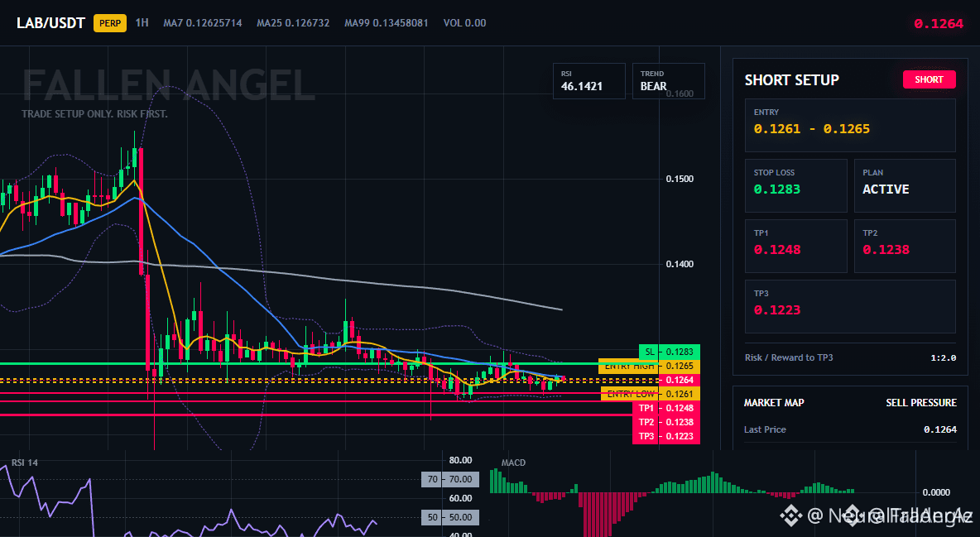Click the red 0.1264 current price tag
This screenshot has width=980, height=537.
click(x=680, y=380)
